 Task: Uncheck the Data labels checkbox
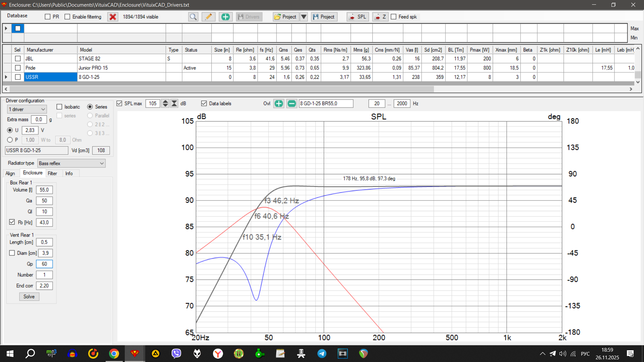coord(204,104)
